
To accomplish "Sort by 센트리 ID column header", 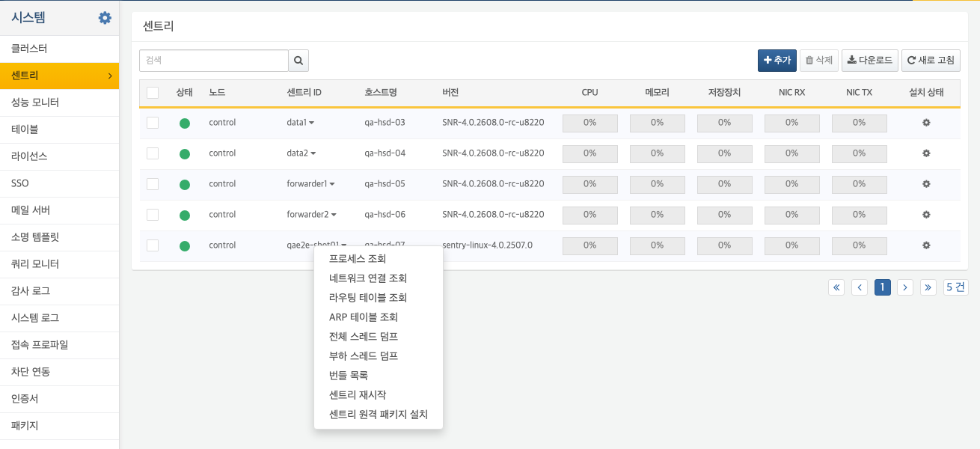I will tap(304, 93).
